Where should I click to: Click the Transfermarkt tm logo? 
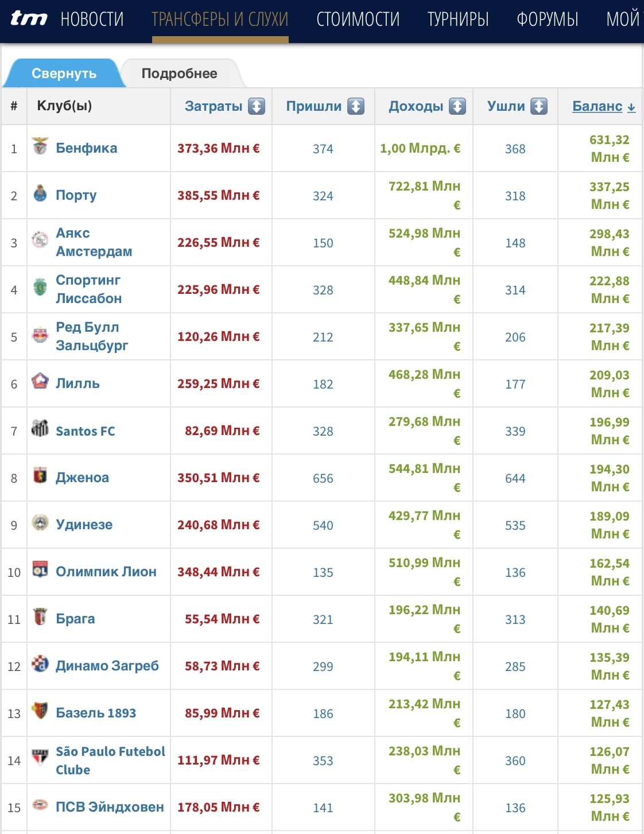click(x=29, y=19)
